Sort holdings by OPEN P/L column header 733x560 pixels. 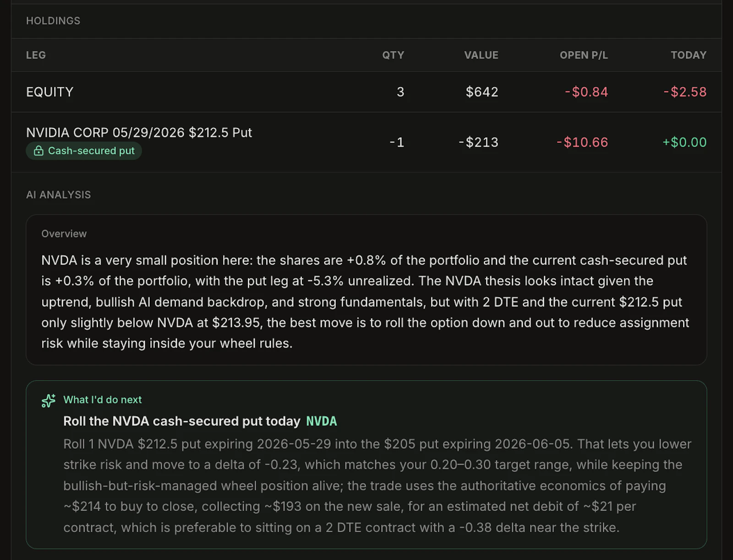[584, 55]
